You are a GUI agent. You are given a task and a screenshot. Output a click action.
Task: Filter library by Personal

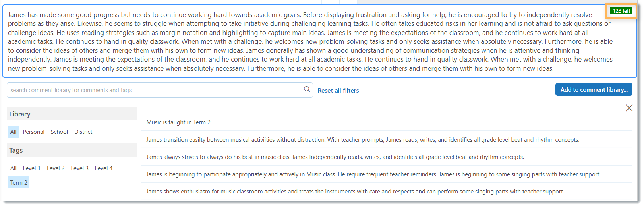click(x=34, y=132)
